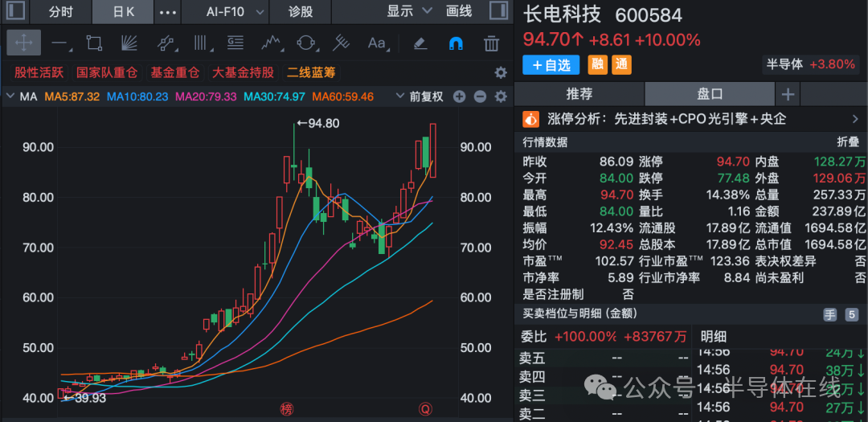The width and height of the screenshot is (868, 422).
Task: Open the limit-up analysis orange icon
Action: tap(531, 119)
